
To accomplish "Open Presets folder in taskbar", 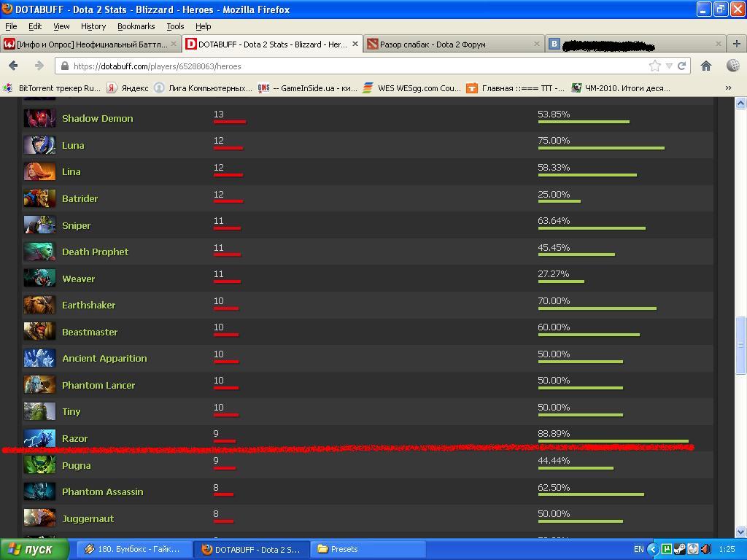I will click(x=368, y=550).
